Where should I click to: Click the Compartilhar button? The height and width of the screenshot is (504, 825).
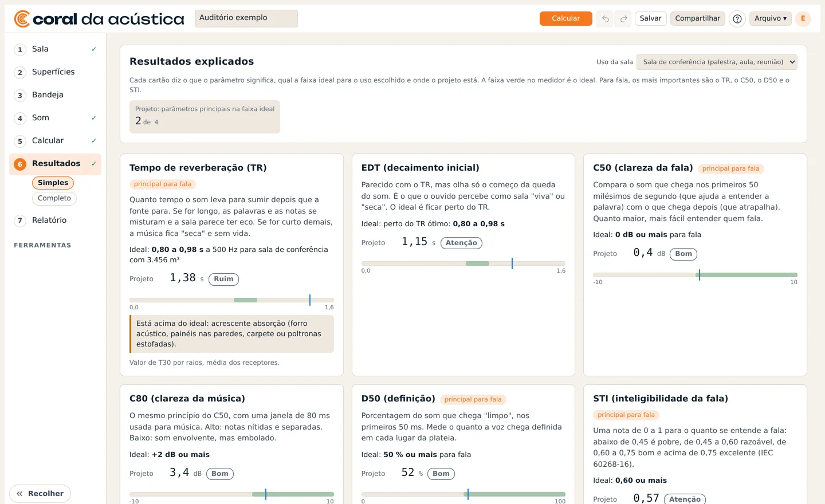click(697, 18)
